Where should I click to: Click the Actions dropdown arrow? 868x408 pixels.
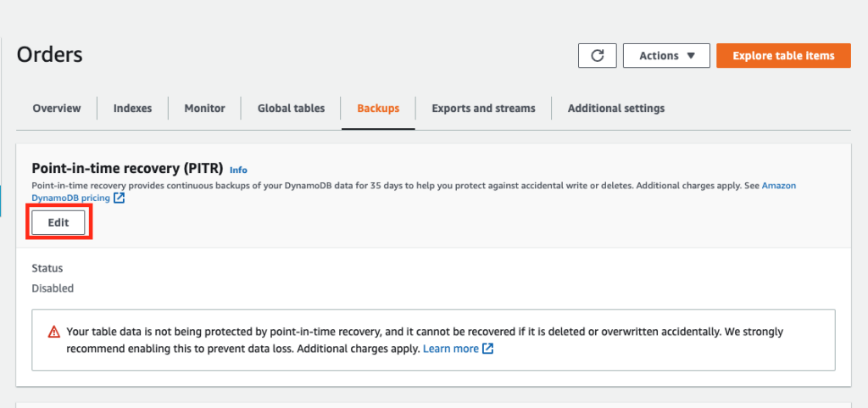pyautogui.click(x=690, y=56)
